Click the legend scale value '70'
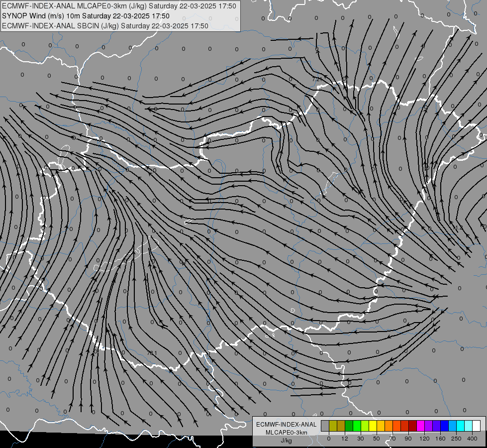The width and height of the screenshot is (487, 448). coord(392,439)
